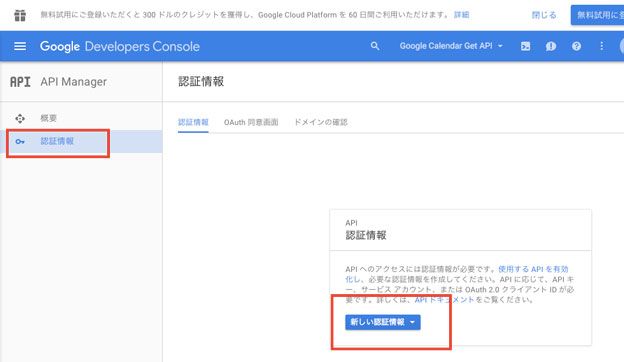624x362 pixels.
Task: Open the notifications alert icon
Action: [551, 46]
